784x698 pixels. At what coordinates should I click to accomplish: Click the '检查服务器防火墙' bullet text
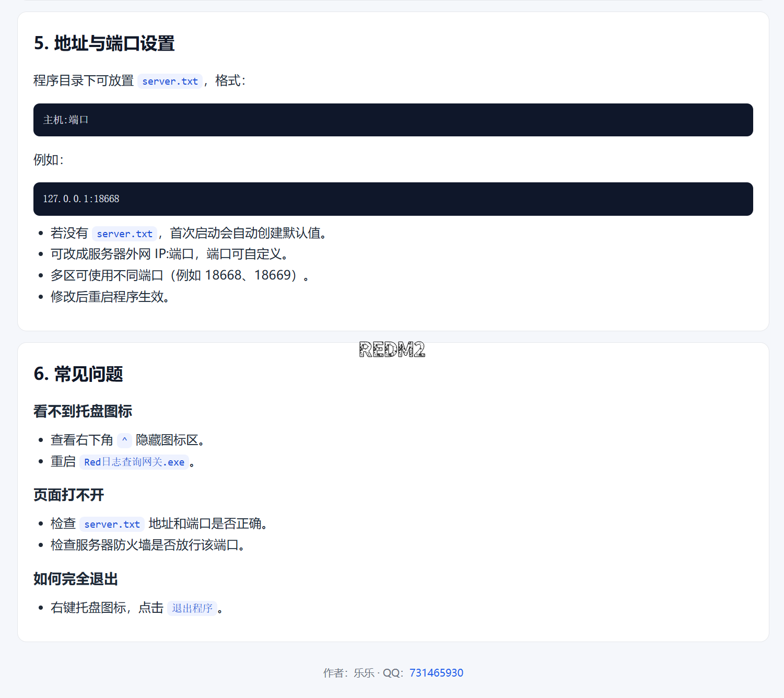coord(147,545)
